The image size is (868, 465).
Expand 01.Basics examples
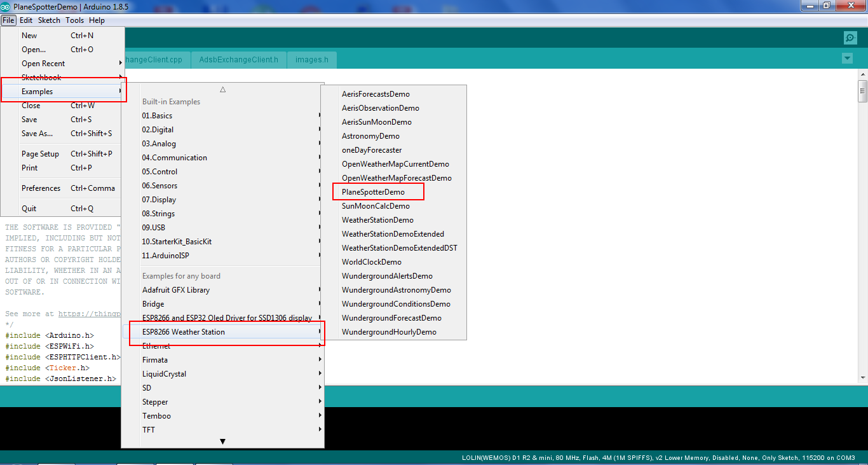223,116
